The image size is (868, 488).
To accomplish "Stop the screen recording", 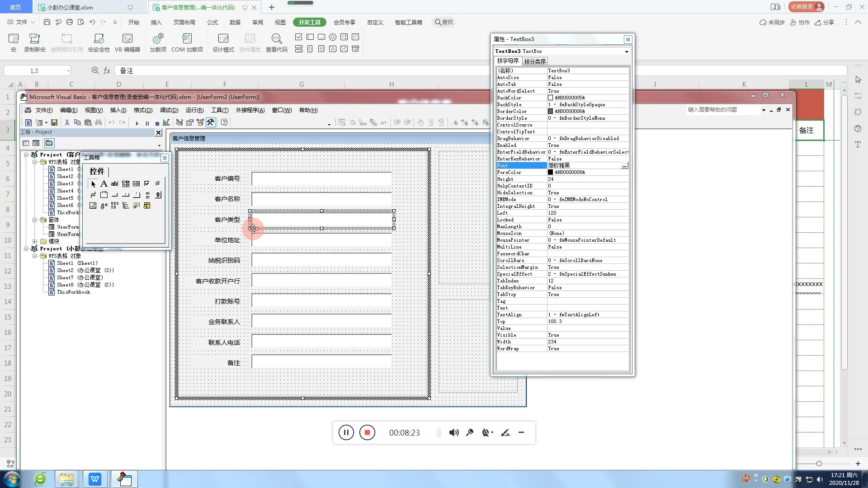I will (x=367, y=432).
